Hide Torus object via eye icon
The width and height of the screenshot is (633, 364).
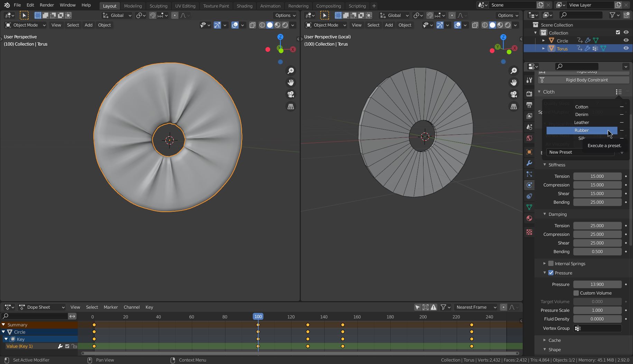[626, 48]
